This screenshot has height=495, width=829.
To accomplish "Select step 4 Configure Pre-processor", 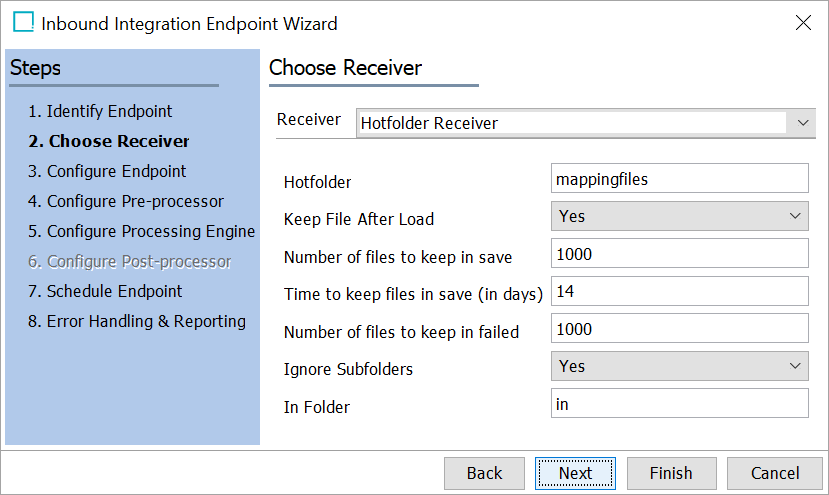I will click(x=126, y=201).
